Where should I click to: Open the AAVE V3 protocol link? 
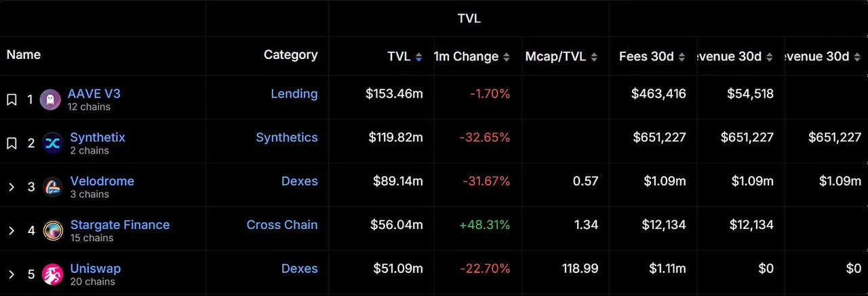tap(94, 93)
